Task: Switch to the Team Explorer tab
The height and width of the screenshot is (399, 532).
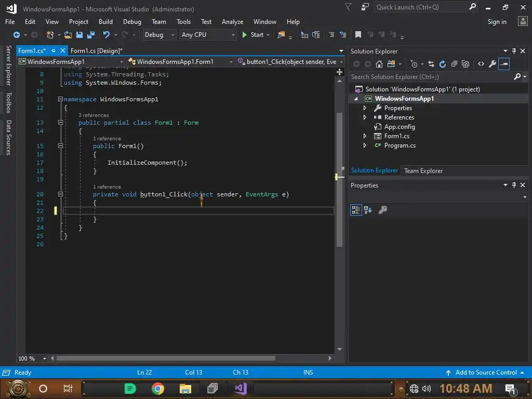Action: tap(423, 171)
